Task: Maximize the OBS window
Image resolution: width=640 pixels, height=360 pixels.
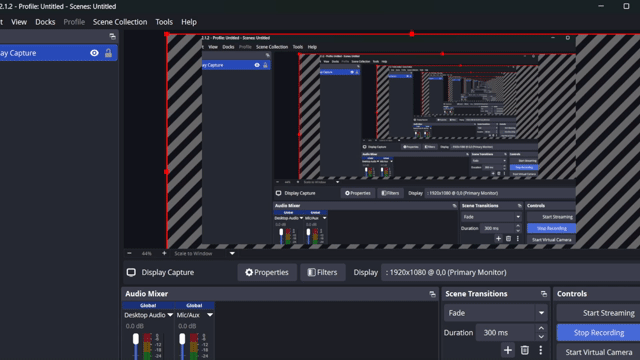Action: click(x=626, y=6)
